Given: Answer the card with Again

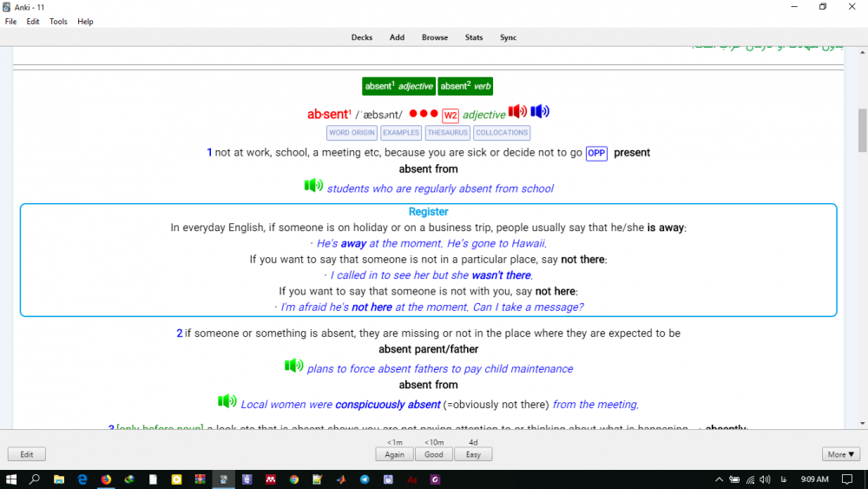Looking at the screenshot, I should pyautogui.click(x=394, y=454).
